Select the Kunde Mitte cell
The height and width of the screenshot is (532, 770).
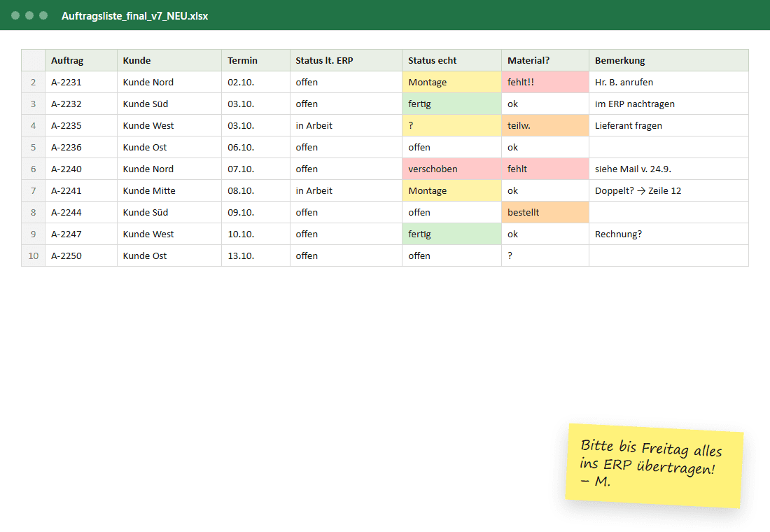click(x=169, y=190)
